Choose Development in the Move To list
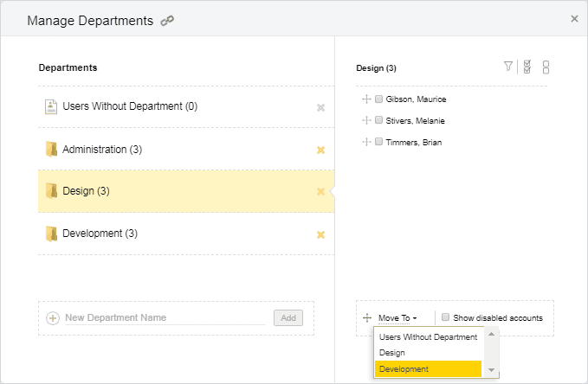The height and width of the screenshot is (384, 588). pos(429,369)
